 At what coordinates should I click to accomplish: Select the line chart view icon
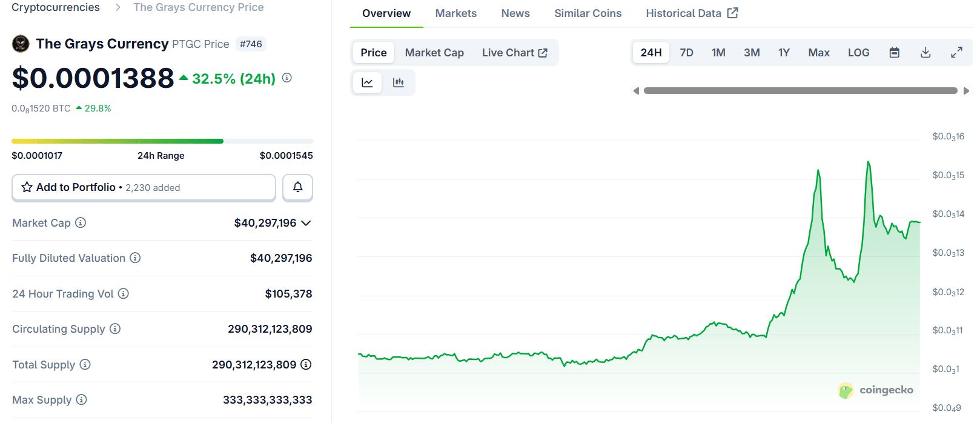tap(367, 82)
